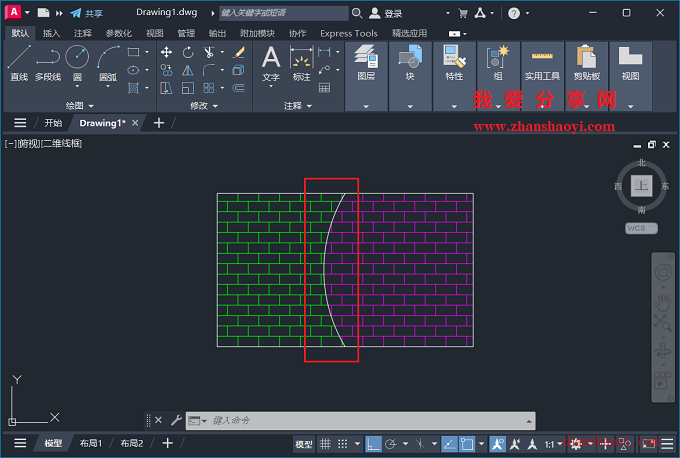Open Arc tool dropdown arrow

pos(108,86)
